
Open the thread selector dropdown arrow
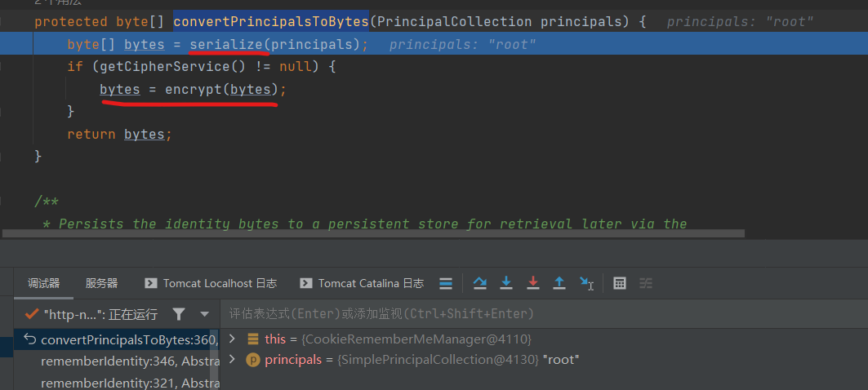pyautogui.click(x=204, y=314)
